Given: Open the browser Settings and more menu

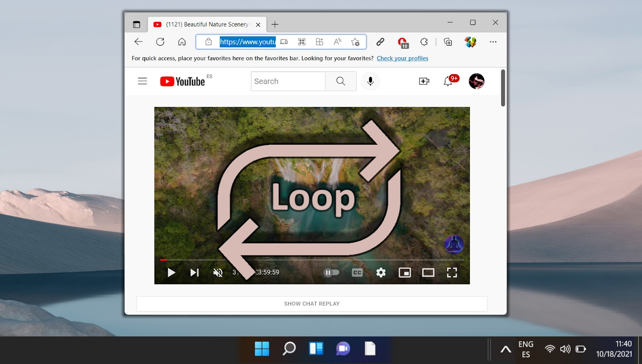Looking at the screenshot, I should pos(493,42).
